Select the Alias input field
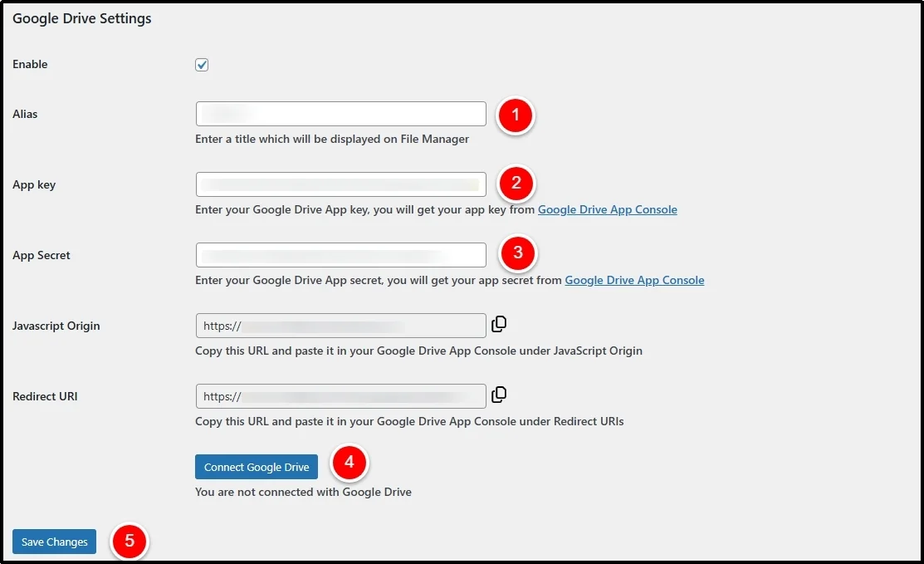924x564 pixels. coord(340,113)
